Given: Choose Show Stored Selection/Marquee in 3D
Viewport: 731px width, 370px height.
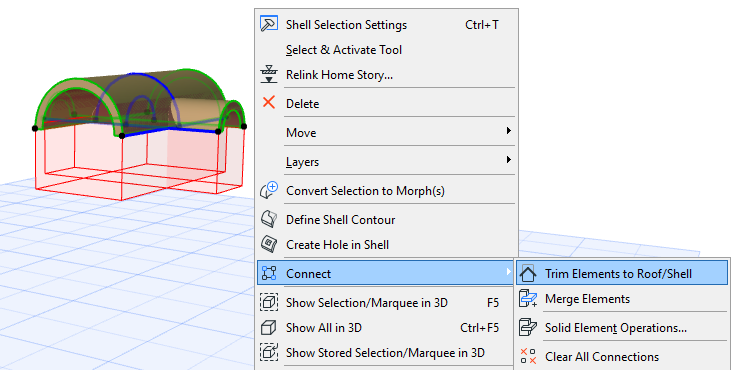Looking at the screenshot, I should coord(386,353).
